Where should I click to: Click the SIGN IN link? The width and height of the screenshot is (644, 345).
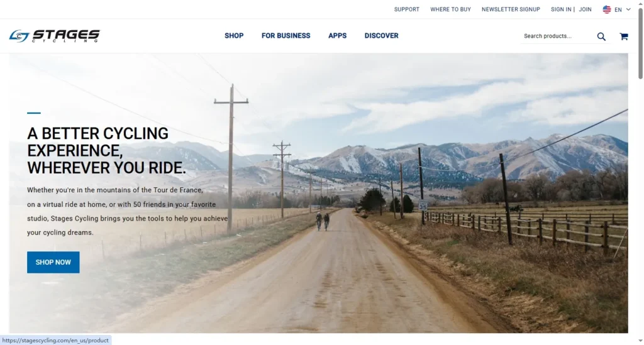click(561, 9)
